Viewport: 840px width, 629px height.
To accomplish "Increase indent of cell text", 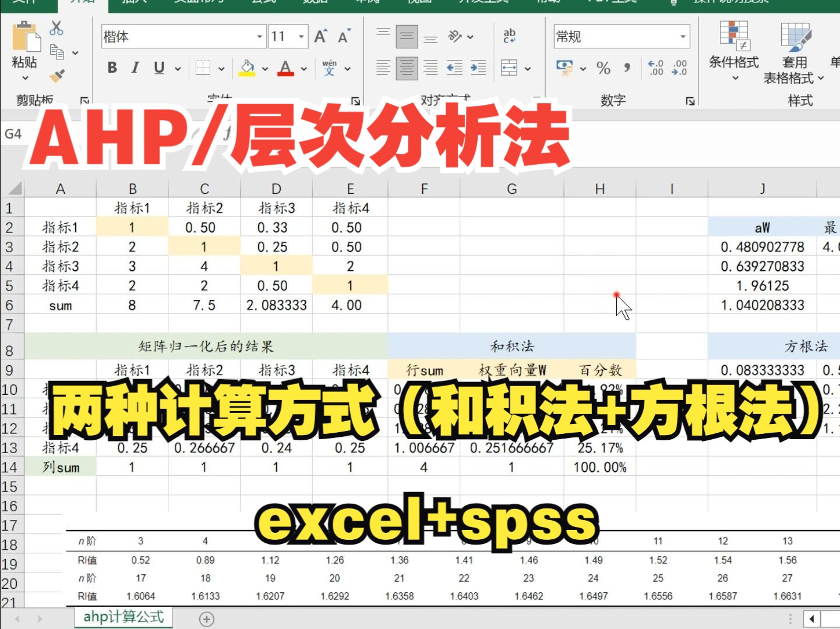I will (478, 68).
